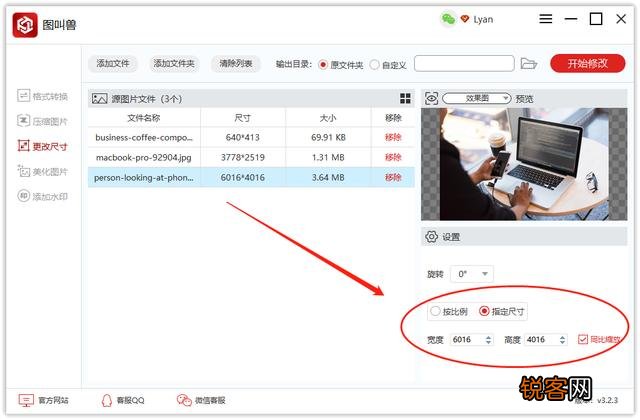The height and width of the screenshot is (420, 640).
Task: Toggle grid view icon in file list header
Action: tap(405, 98)
